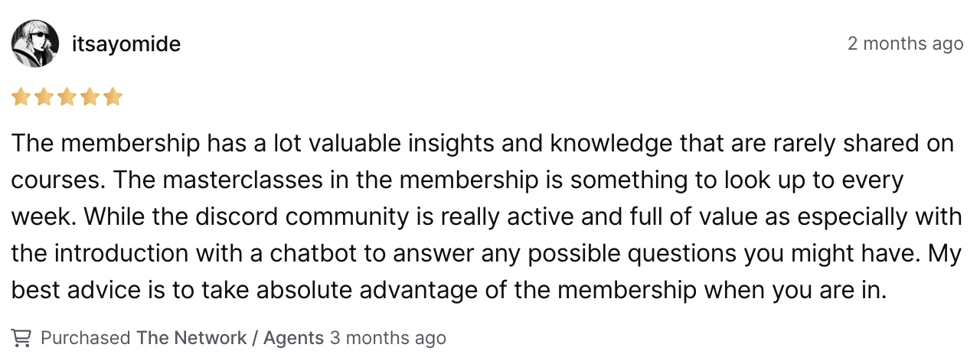Viewport: 980px width, 364px height.
Task: Click the '3 months ago' purchase date
Action: point(388,337)
